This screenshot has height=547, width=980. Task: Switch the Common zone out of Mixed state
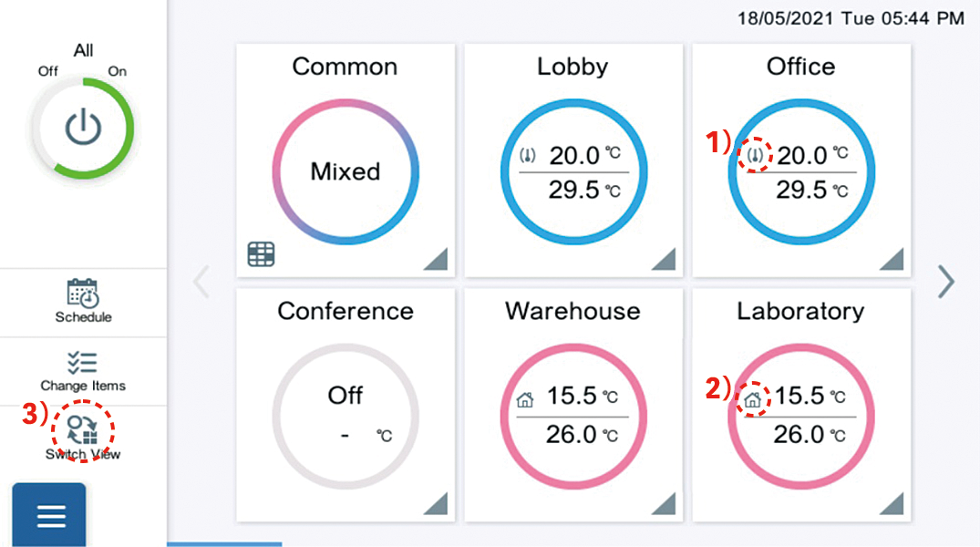point(345,171)
